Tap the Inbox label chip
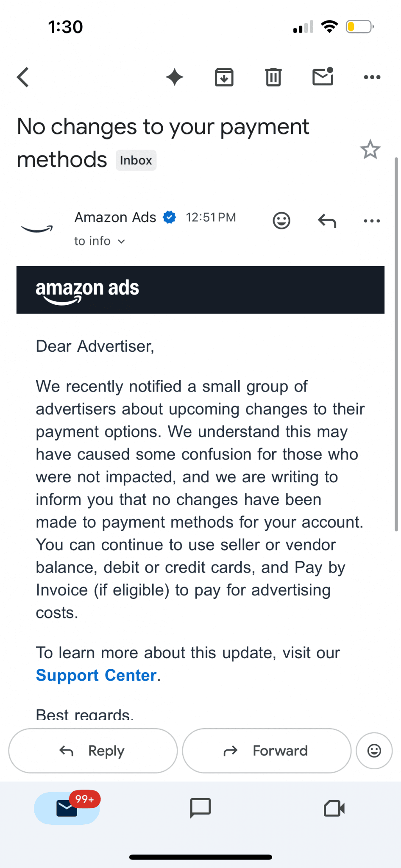This screenshot has height=868, width=401. point(136,160)
